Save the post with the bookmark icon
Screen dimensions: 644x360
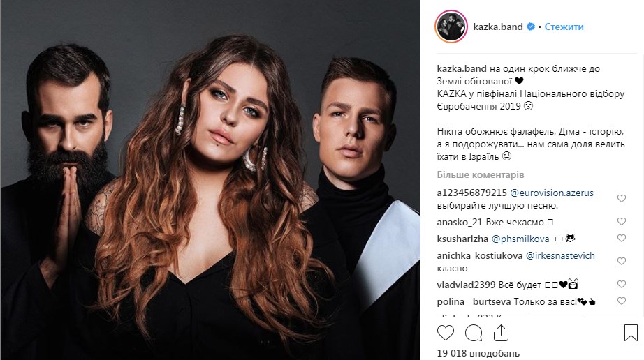(631, 333)
